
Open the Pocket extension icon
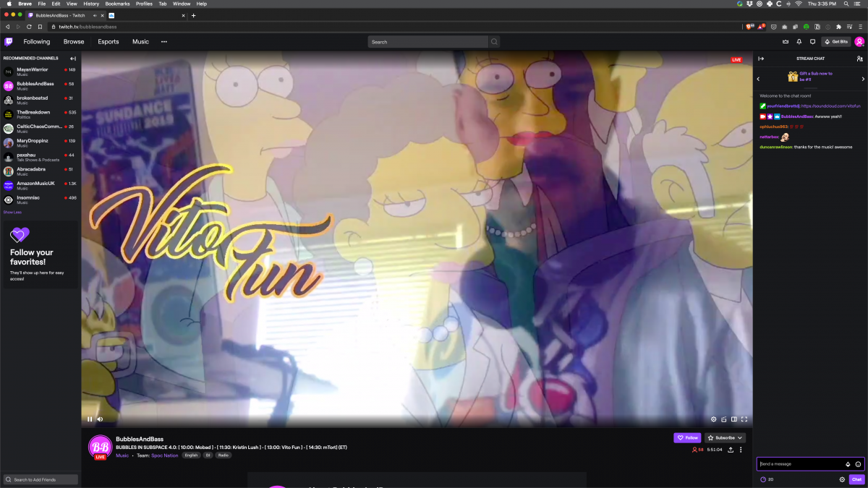(x=773, y=27)
